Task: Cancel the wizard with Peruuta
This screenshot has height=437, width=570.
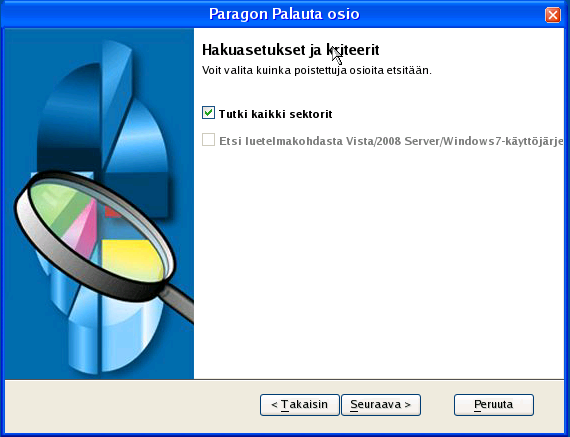Action: coord(494,405)
